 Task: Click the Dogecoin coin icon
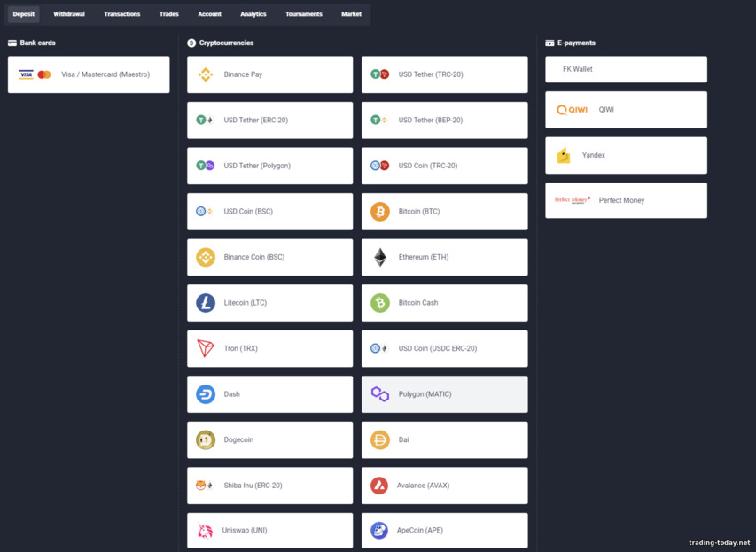205,439
